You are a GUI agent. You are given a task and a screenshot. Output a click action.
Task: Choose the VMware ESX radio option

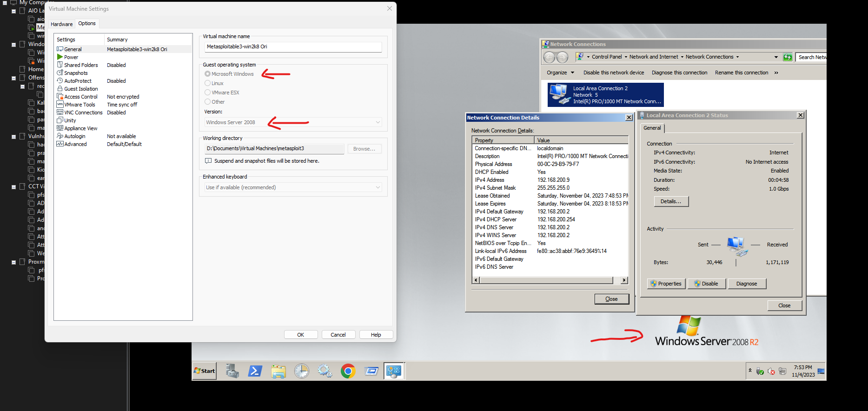[208, 93]
